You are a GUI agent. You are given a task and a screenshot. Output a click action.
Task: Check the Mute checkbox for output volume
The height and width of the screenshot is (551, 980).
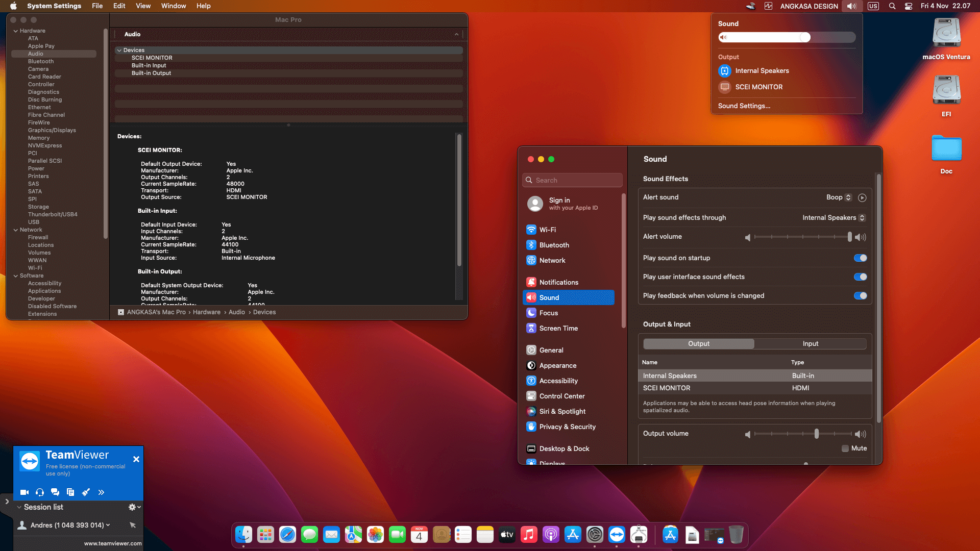845,448
